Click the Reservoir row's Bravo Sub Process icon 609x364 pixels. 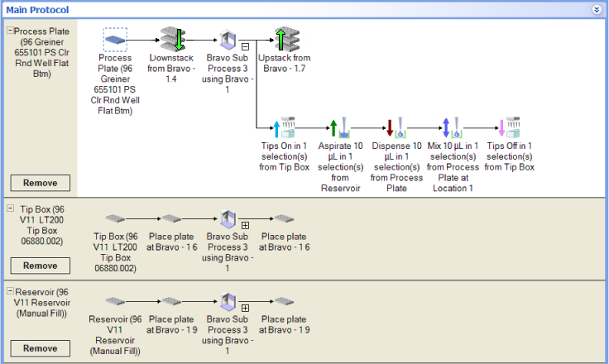pos(228,302)
